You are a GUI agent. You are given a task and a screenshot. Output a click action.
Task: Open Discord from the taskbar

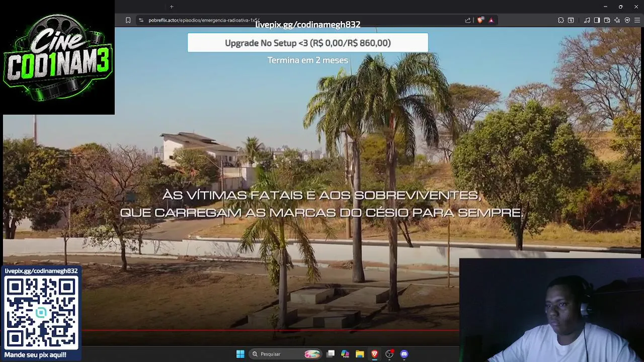pyautogui.click(x=404, y=354)
